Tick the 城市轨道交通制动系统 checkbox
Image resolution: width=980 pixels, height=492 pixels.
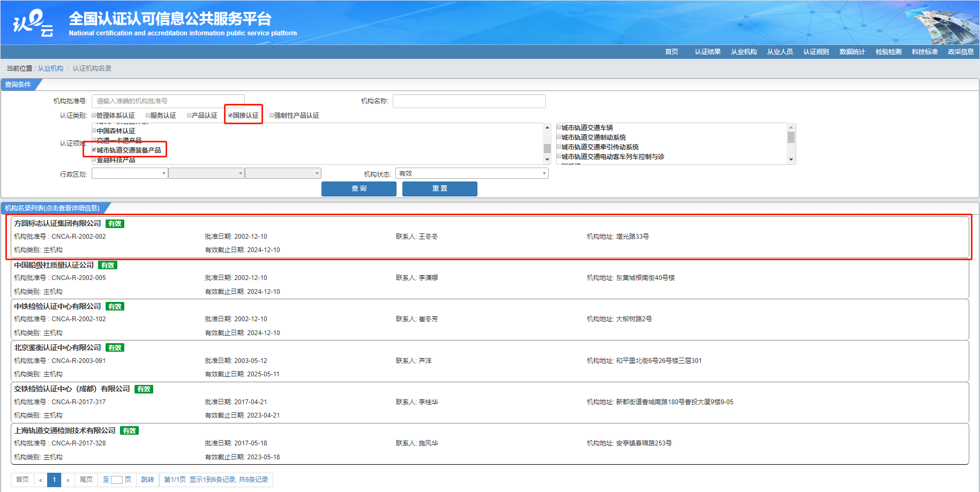click(559, 137)
